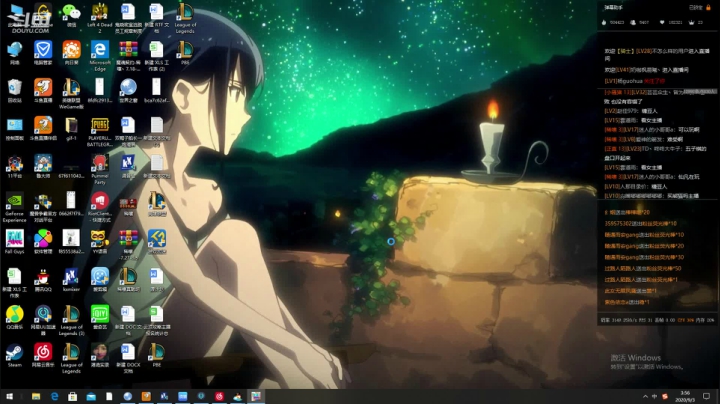Open 鲁大师 desktop shortcut
Image resolution: width=720 pixels, height=404 pixels.
pos(43,166)
